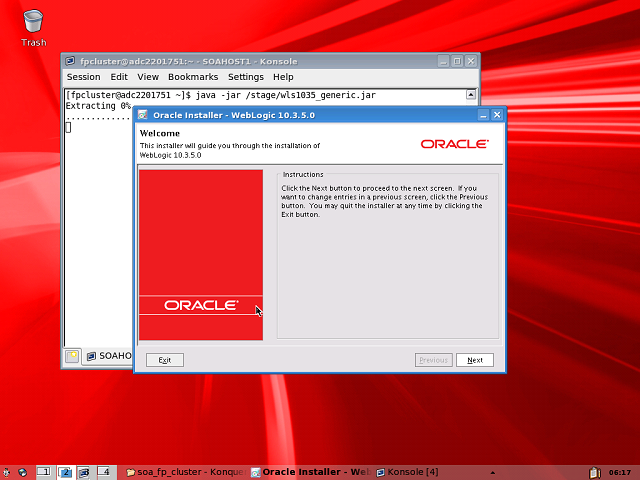Open Konsole [4] taskbar group
Viewport: 640px width, 480px height.
(407, 472)
